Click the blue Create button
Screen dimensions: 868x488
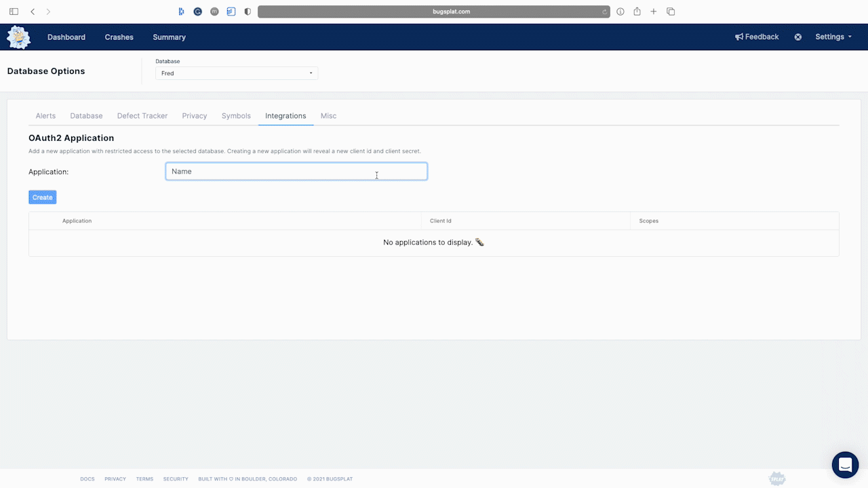point(42,197)
